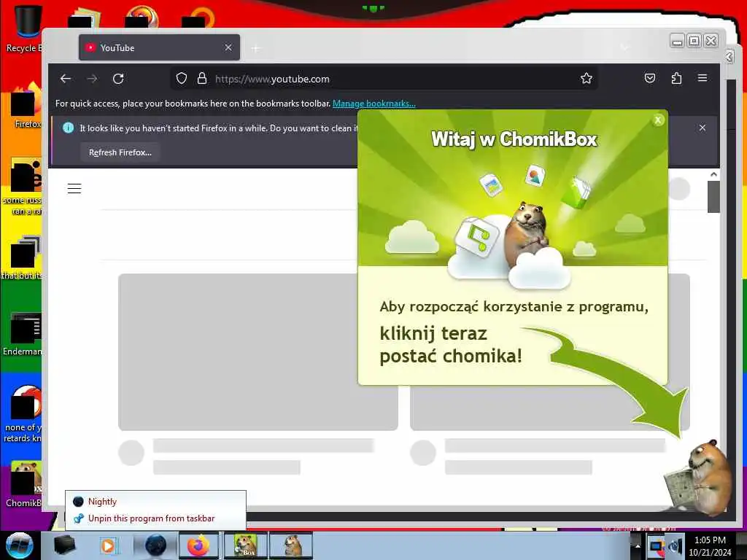
Task: Reload the page with the refresh icon
Action: pos(118,79)
